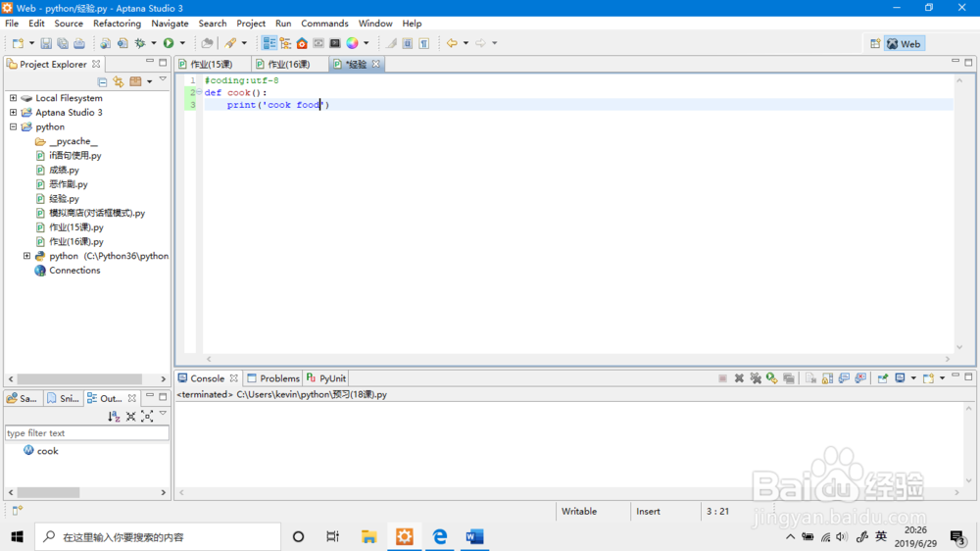
Task: Expand the python interpreter node
Action: (x=26, y=256)
